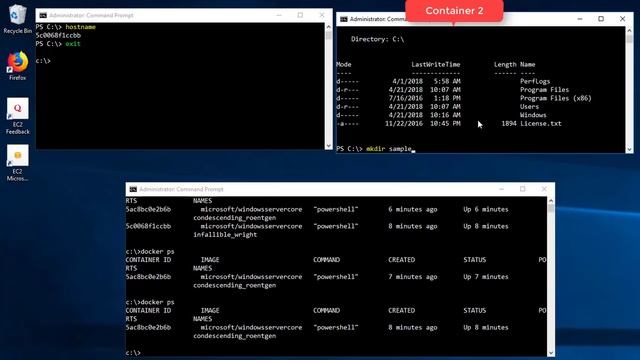640x360 pixels.
Task: Click the hostname command text in top-left window
Action: (x=80, y=27)
